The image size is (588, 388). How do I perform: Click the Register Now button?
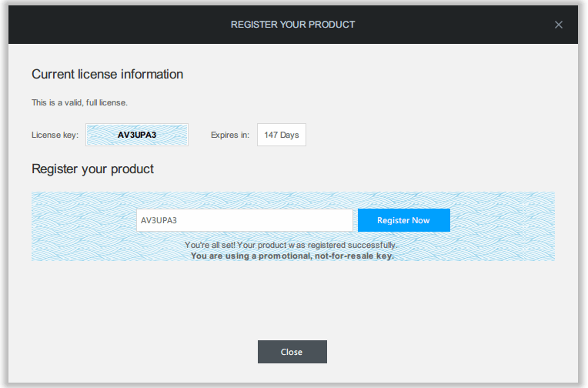click(x=404, y=220)
